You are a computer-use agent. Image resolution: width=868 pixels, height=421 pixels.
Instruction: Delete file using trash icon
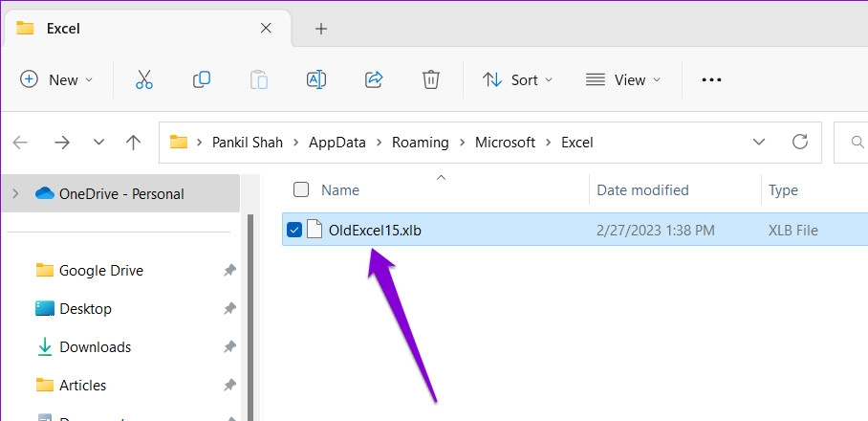431,79
